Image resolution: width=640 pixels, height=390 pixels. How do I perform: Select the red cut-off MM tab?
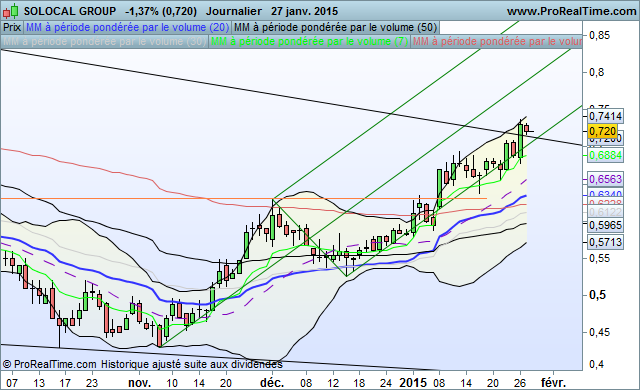[496, 41]
